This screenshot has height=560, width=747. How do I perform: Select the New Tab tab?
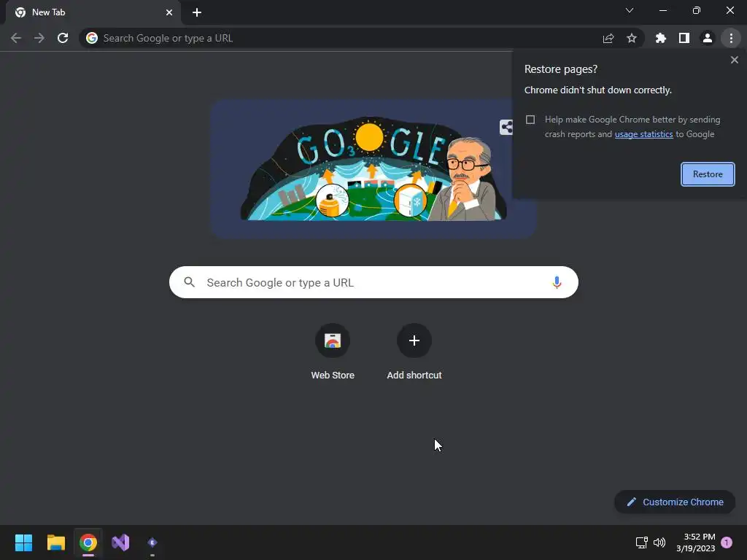(x=93, y=12)
